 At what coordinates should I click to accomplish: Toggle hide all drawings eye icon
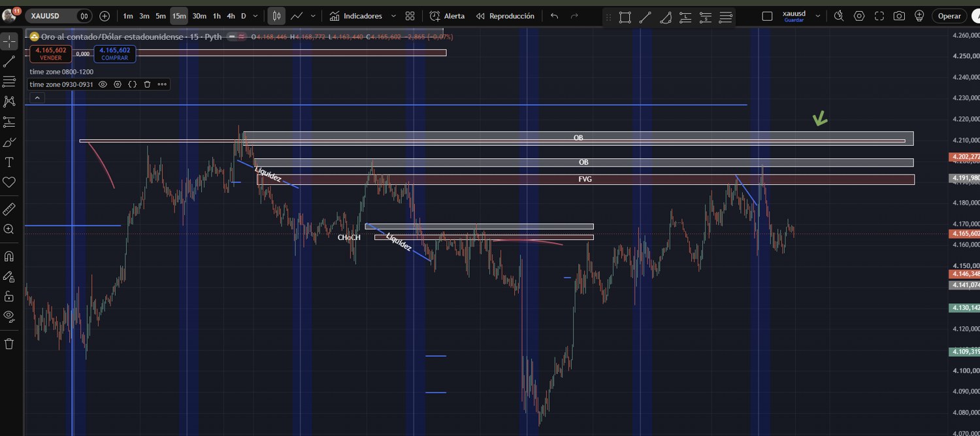pos(9,316)
